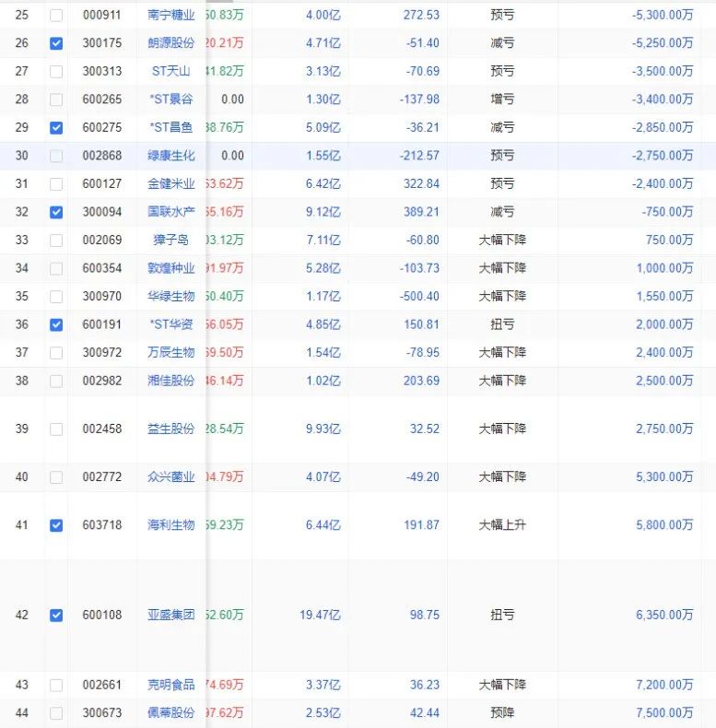Open 华绿生物 stock page
This screenshot has width=716, height=728.
pos(170,296)
